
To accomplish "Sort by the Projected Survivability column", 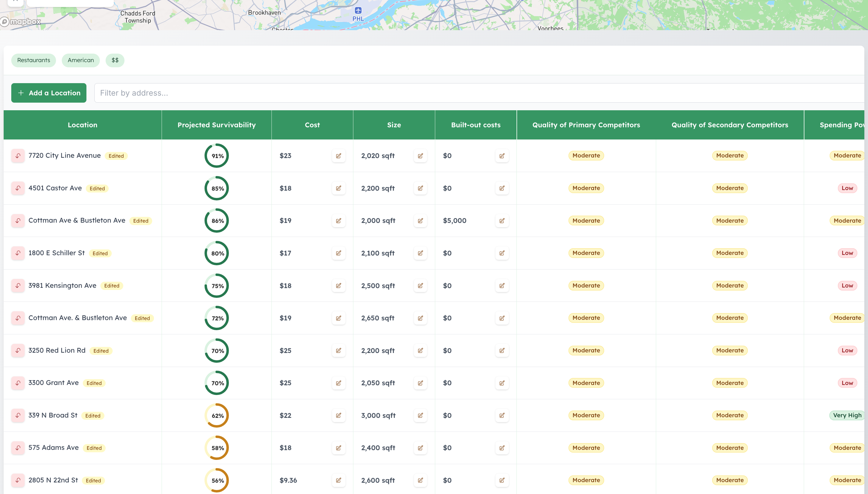I will (216, 125).
